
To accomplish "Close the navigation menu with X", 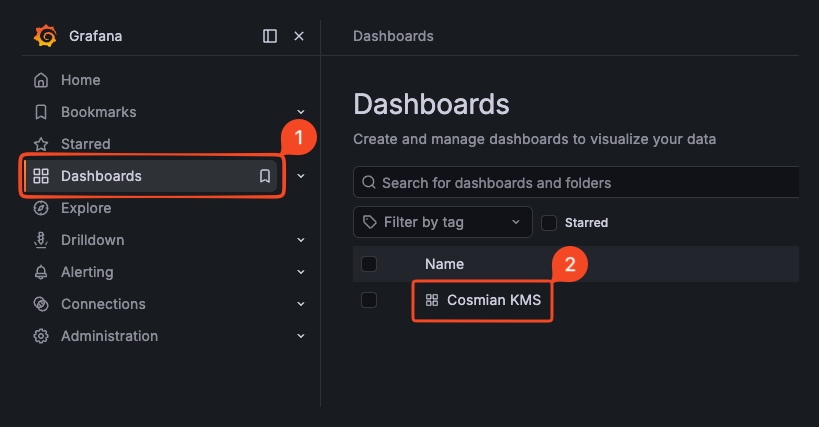I will tap(298, 36).
